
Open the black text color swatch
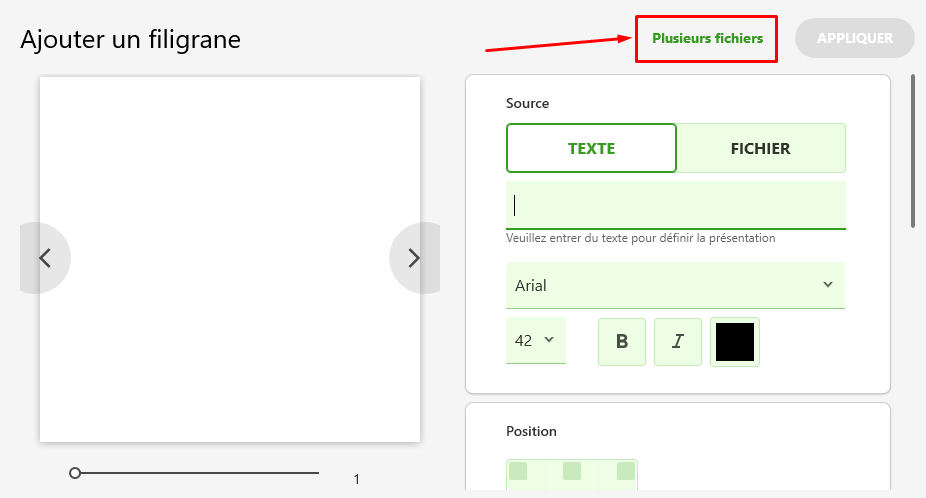pyautogui.click(x=735, y=341)
